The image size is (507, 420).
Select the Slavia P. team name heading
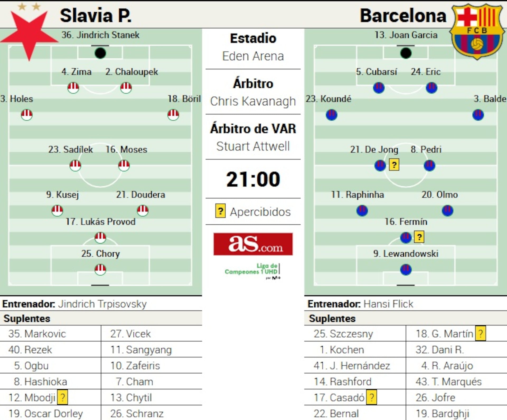click(96, 16)
